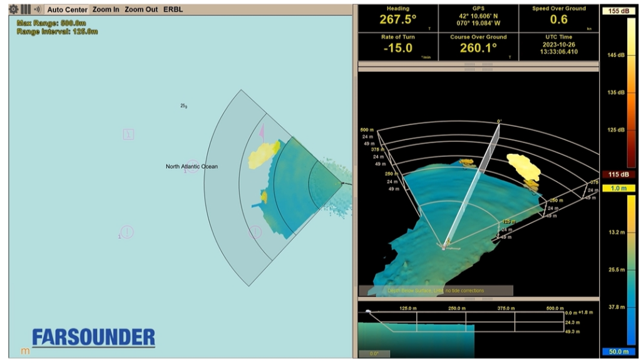Click the Zoom Out button
This screenshot has width=641, height=364.
click(141, 9)
